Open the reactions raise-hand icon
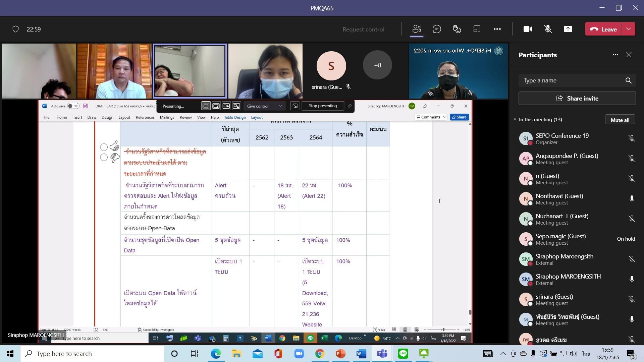Image resolution: width=644 pixels, height=362 pixels. (x=457, y=29)
